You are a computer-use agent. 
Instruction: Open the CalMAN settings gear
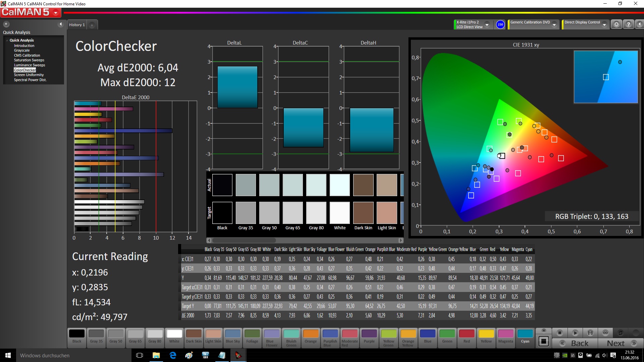point(616,24)
